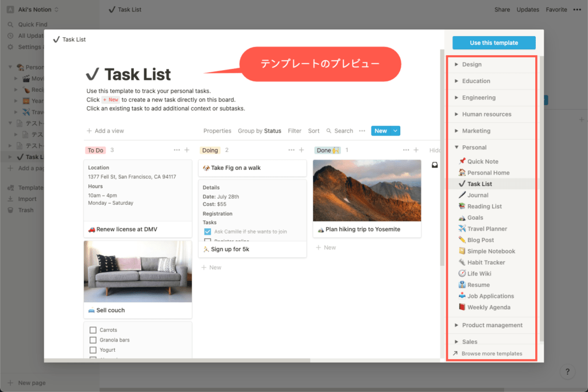This screenshot has width=588, height=392.
Task: Click Share in the top bar
Action: point(502,9)
